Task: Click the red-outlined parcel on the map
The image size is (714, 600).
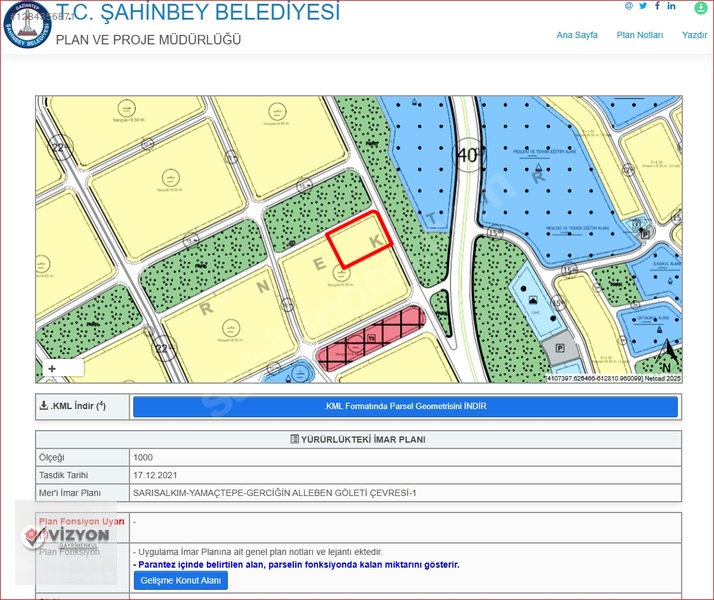Action: (x=359, y=239)
